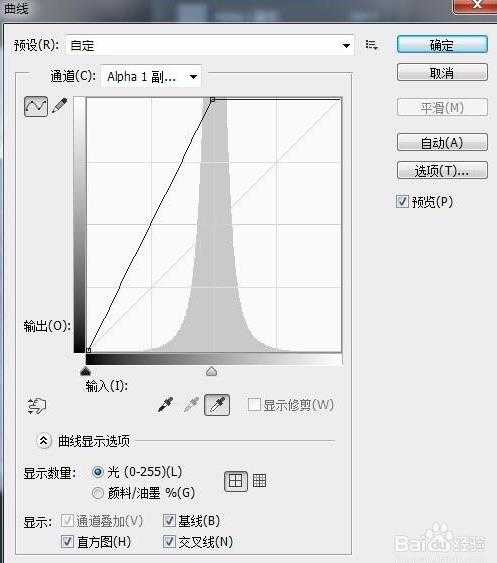Open the 预设(R) preset dropdown

tap(210, 45)
